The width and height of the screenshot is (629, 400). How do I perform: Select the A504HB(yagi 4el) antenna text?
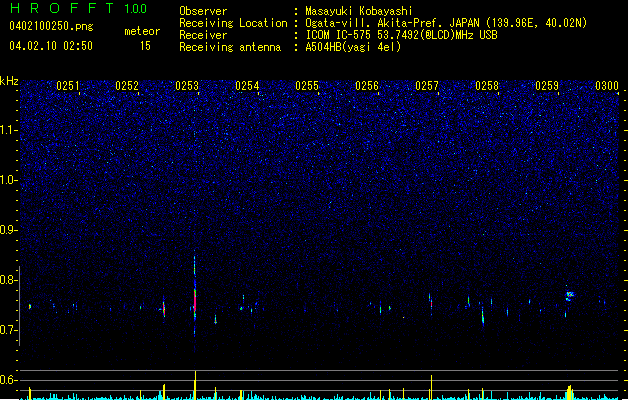coord(353,47)
